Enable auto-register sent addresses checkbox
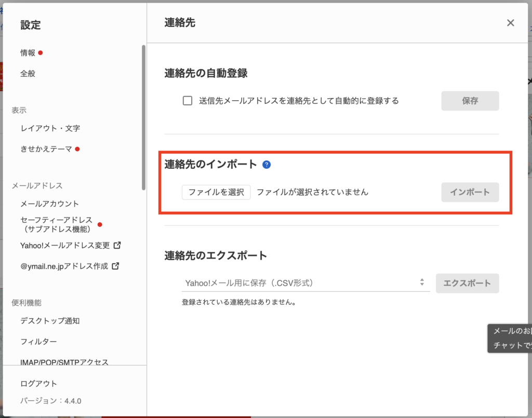 pos(188,101)
